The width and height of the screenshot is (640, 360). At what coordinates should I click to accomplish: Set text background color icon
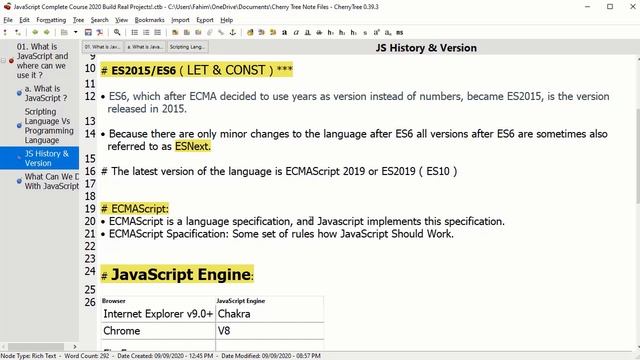(273, 32)
